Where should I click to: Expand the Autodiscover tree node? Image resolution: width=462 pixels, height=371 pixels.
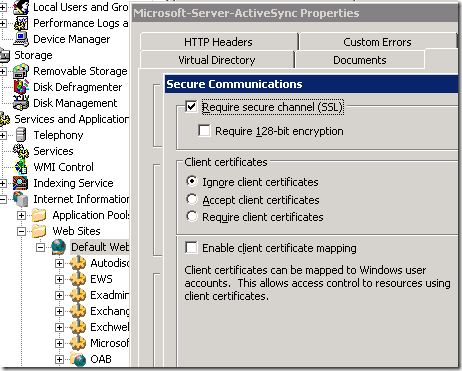click(x=59, y=263)
